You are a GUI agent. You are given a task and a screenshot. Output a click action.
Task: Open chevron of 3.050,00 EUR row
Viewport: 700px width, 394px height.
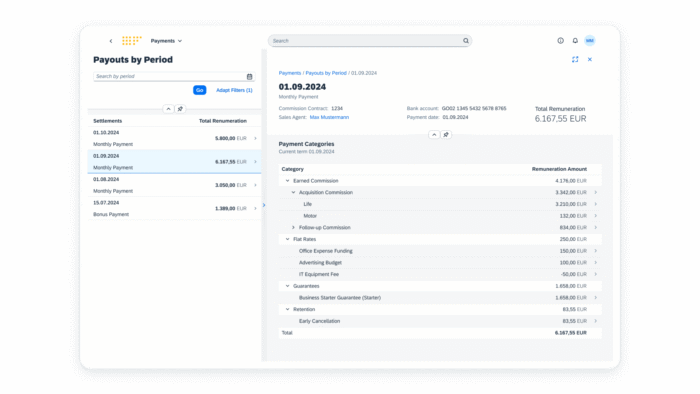(x=255, y=185)
